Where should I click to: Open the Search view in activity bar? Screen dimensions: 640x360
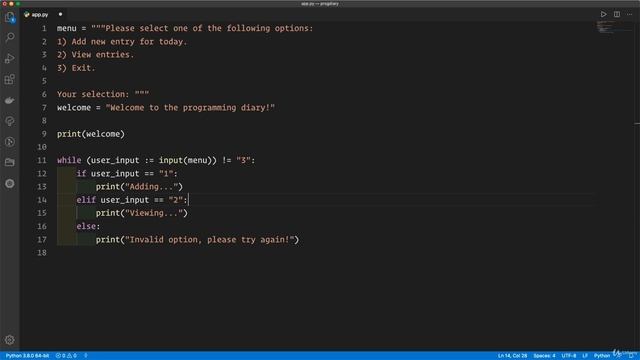coord(9,38)
